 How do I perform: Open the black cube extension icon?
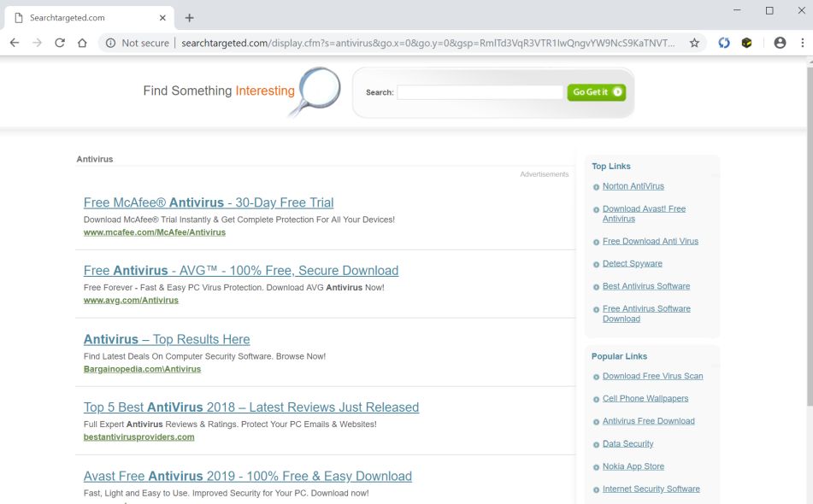746,43
